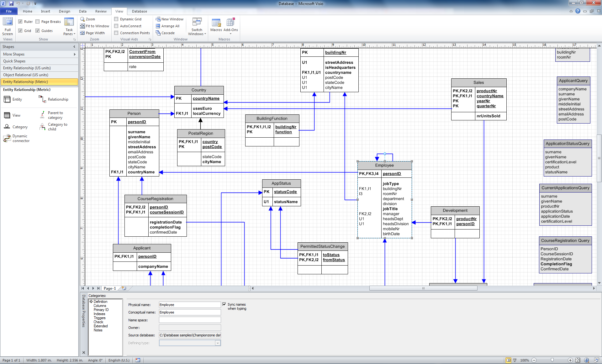
Task: Switch to the Design ribbon tab
Action: (x=65, y=11)
